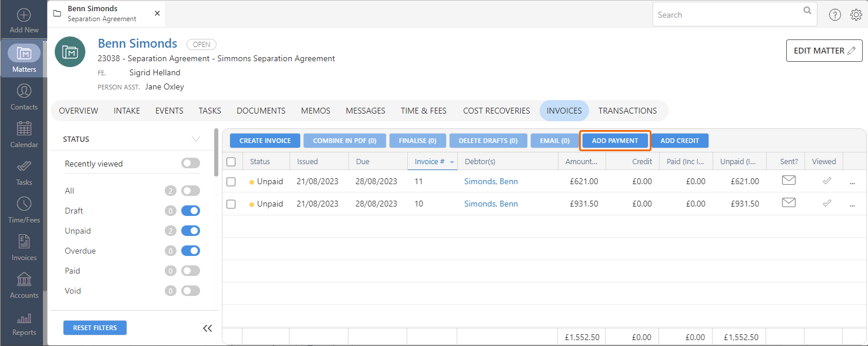Sort by the Due column header
868x346 pixels.
pyautogui.click(x=377, y=161)
